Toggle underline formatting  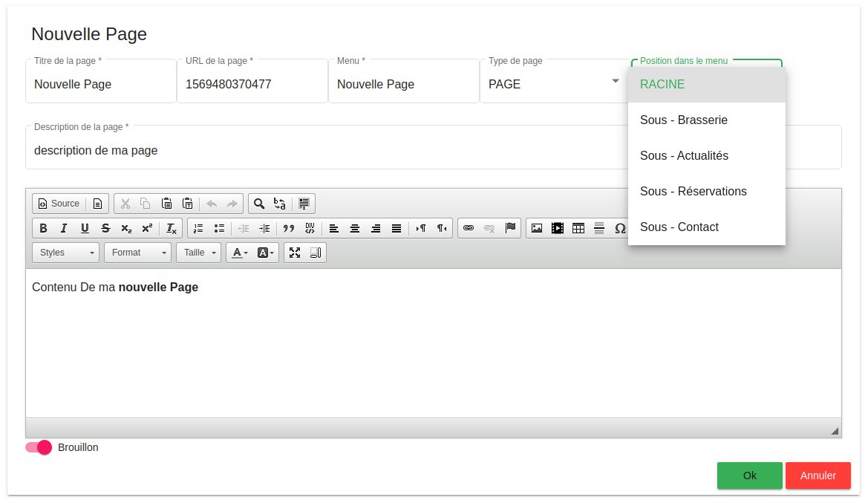[85, 228]
